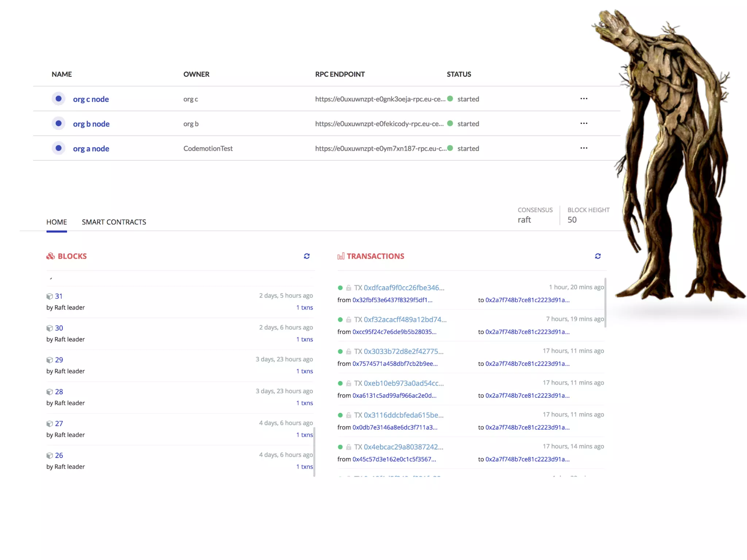This screenshot has height=560, width=747.
Task: Click the org a node circle icon
Action: (58, 148)
